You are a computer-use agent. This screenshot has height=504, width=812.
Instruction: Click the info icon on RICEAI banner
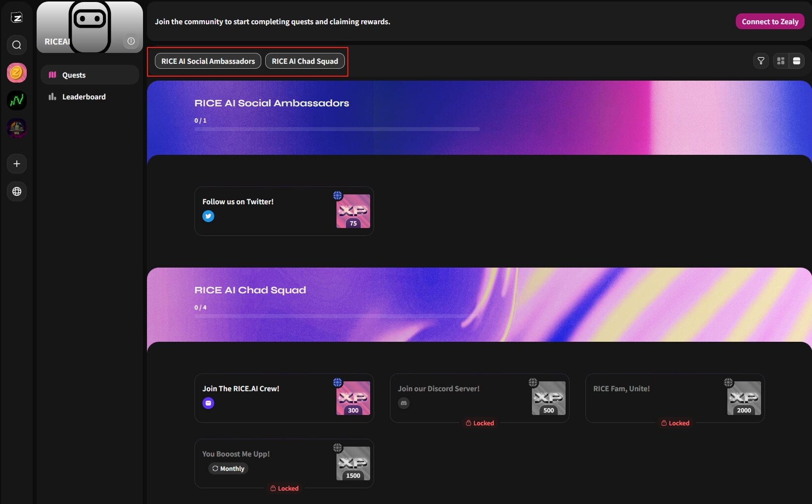point(131,41)
